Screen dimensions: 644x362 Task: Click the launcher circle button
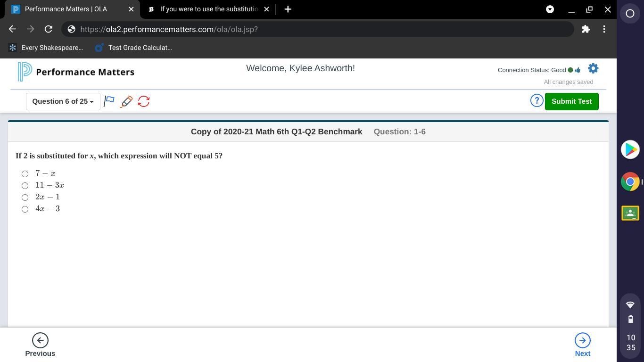[x=630, y=14]
